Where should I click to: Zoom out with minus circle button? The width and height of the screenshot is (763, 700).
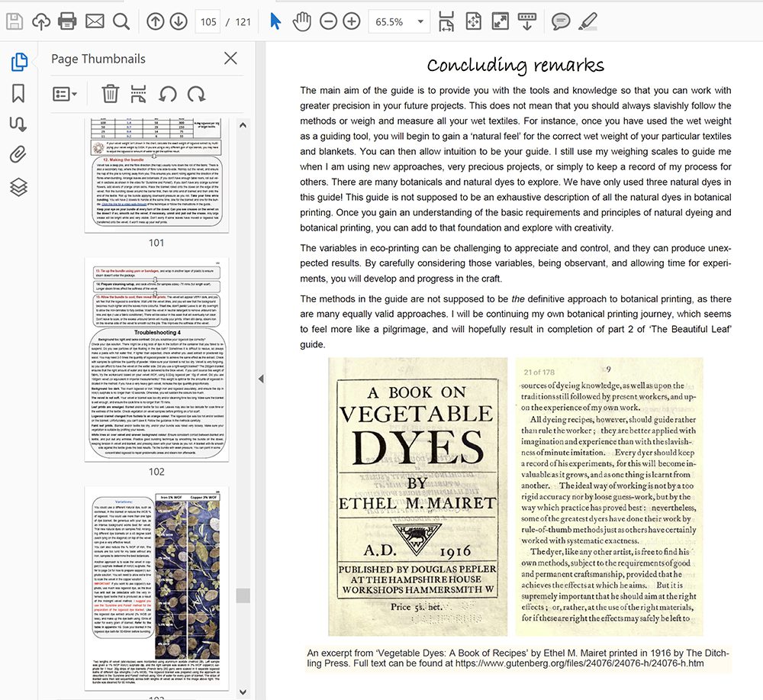[x=328, y=21]
